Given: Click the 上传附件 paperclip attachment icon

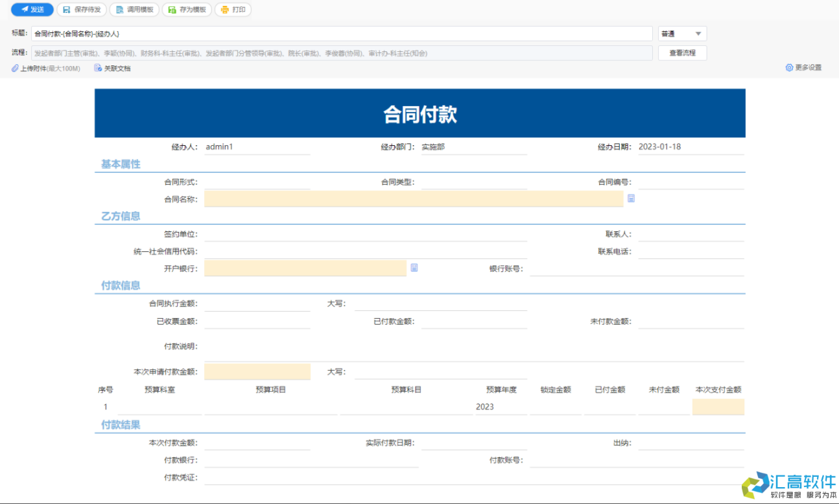Looking at the screenshot, I should 16,67.
